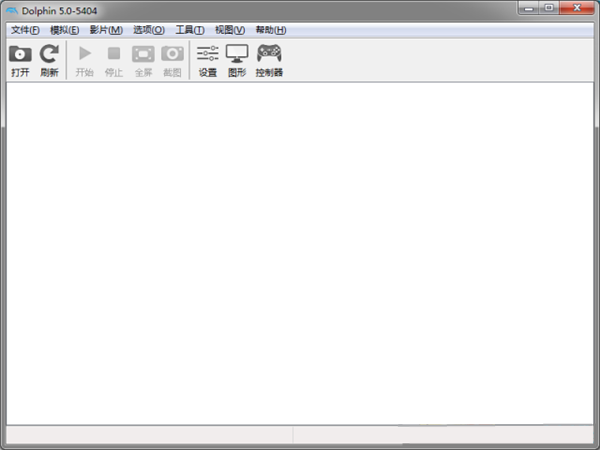Minimize the Dolphin window
The width and height of the screenshot is (600, 450).
(528, 8)
